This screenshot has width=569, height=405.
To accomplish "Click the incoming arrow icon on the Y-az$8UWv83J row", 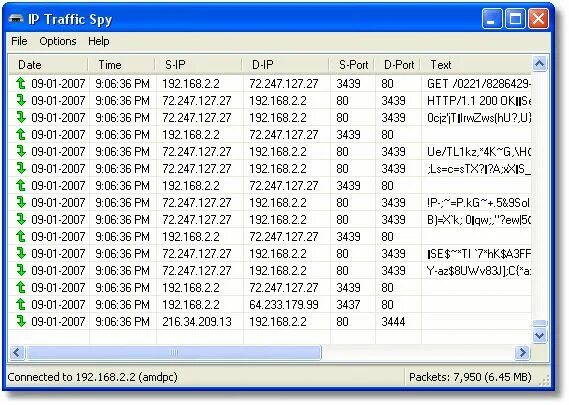I will tap(21, 270).
